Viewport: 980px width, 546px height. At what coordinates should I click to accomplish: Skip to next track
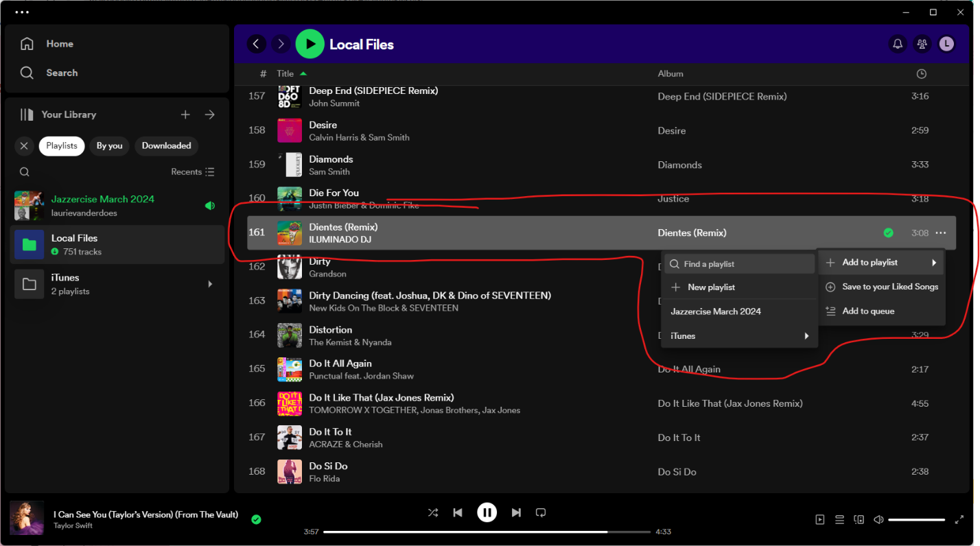coord(516,512)
